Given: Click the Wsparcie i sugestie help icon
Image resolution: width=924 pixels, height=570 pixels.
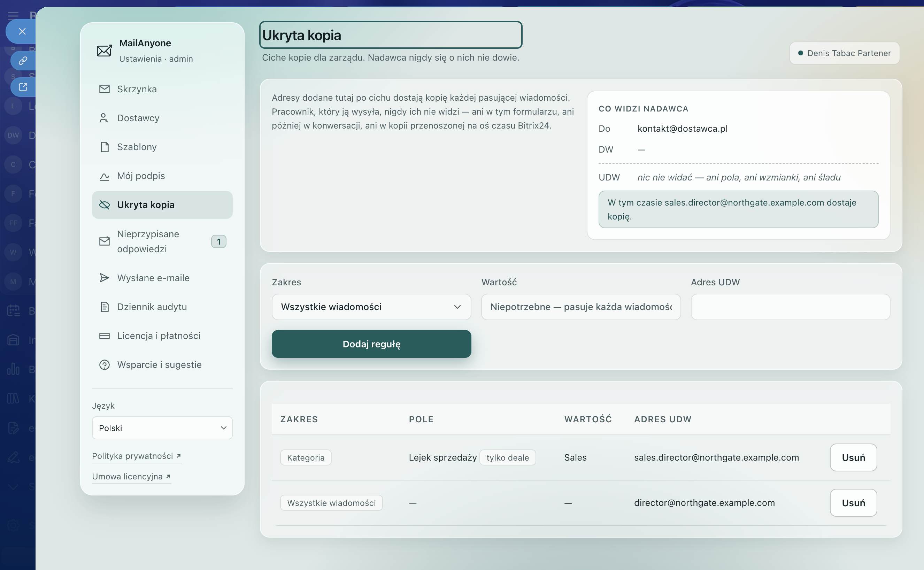Looking at the screenshot, I should tap(105, 365).
